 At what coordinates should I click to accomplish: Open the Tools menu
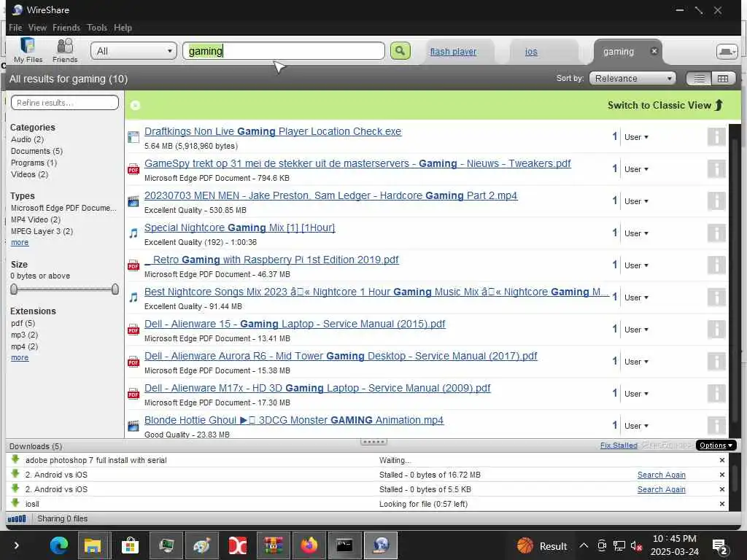[x=97, y=28]
